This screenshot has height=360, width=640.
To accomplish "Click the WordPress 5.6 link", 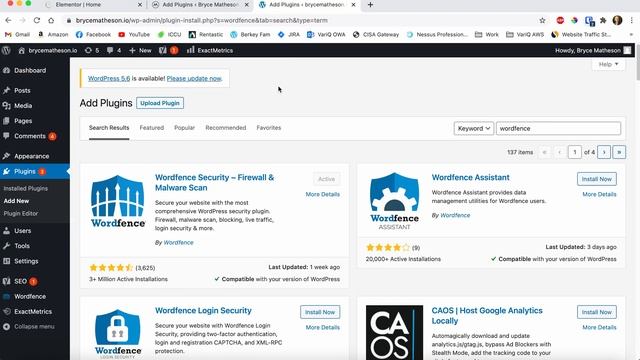I will [109, 78].
